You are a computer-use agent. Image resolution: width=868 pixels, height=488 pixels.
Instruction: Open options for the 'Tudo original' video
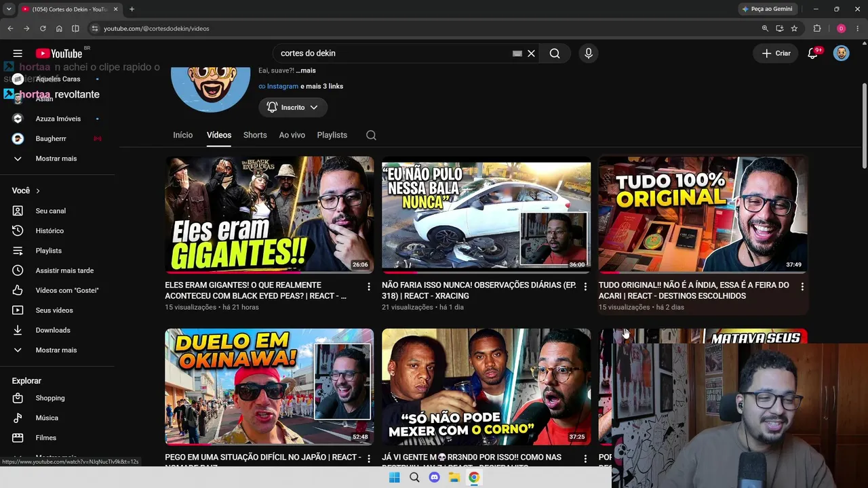802,287
